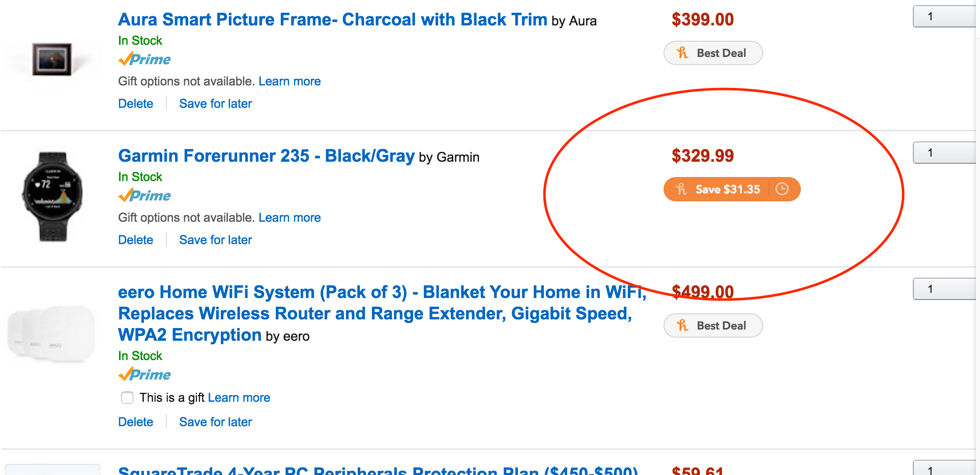This screenshot has width=980, height=475.
Task: Click the Prime logo under eero WiFi System
Action: 145,375
